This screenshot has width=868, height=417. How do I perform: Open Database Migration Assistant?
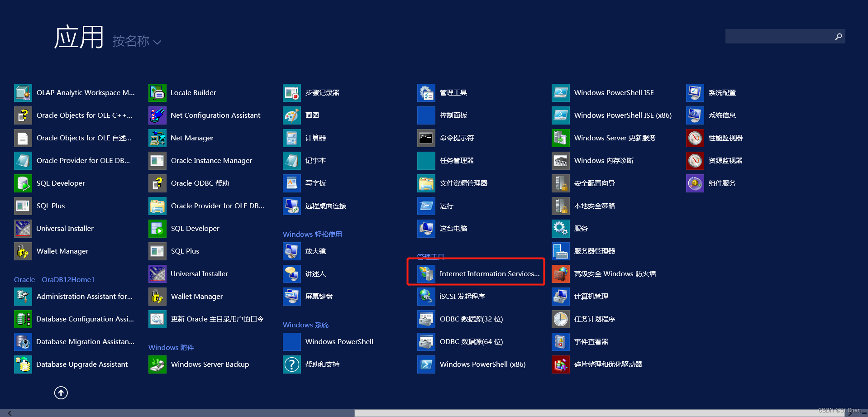pos(74,342)
